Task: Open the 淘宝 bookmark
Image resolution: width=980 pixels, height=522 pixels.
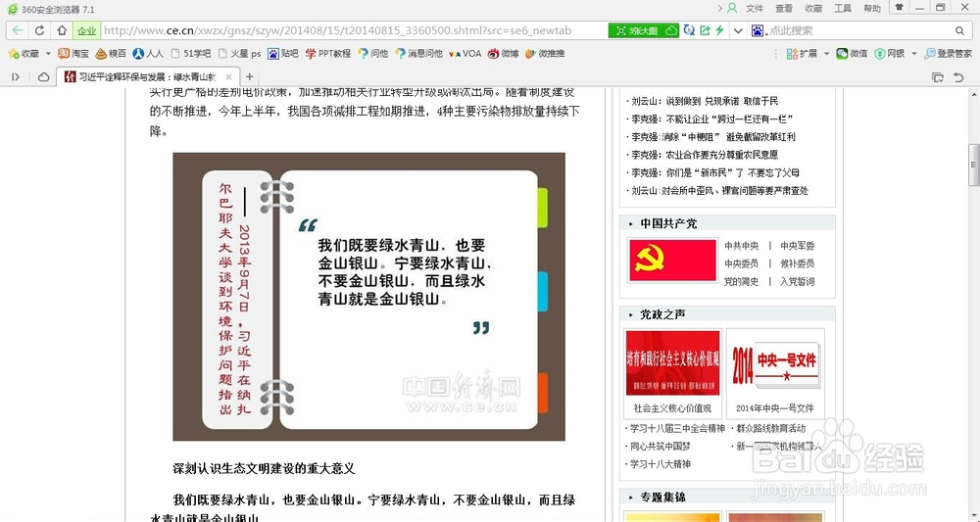Action: click(x=73, y=54)
